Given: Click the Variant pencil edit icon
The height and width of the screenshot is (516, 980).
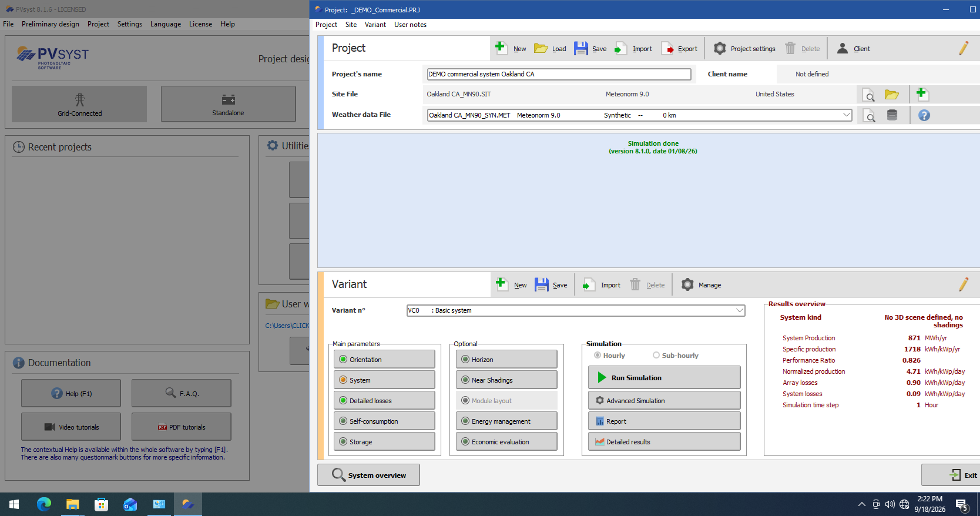Looking at the screenshot, I should click(964, 284).
